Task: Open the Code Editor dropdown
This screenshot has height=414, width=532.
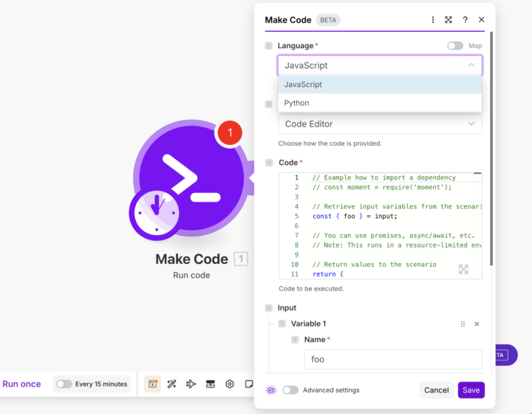Action: pos(380,124)
